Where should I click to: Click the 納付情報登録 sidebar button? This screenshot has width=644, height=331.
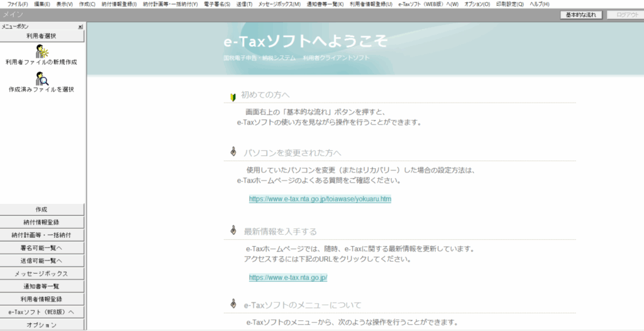coord(42,222)
